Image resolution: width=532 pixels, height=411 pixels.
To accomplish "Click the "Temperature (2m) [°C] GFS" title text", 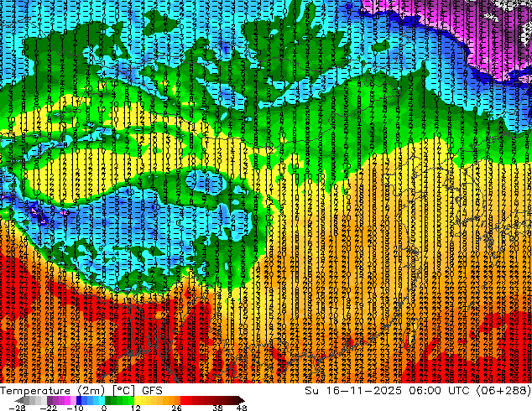I will pos(81,391).
